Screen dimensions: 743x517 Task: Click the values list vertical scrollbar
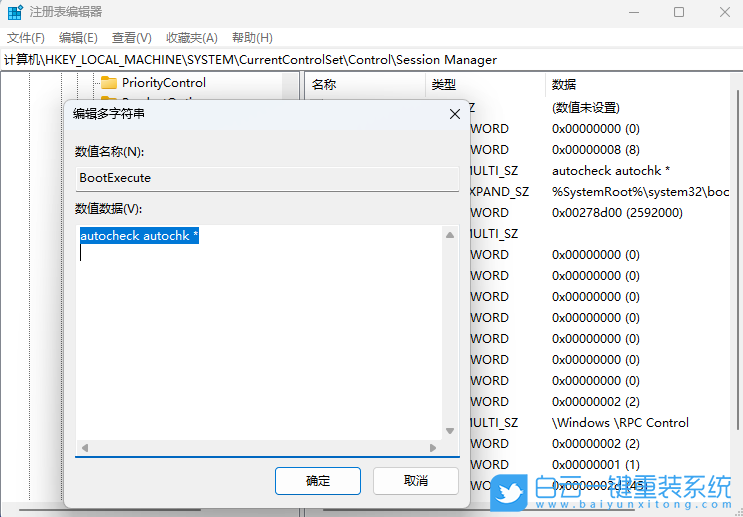click(x=738, y=261)
